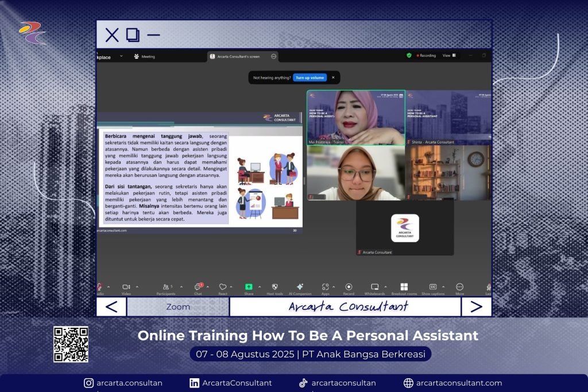Dismiss the Not hearing anything notification
Screen dimensions: 588x392
tap(332, 77)
